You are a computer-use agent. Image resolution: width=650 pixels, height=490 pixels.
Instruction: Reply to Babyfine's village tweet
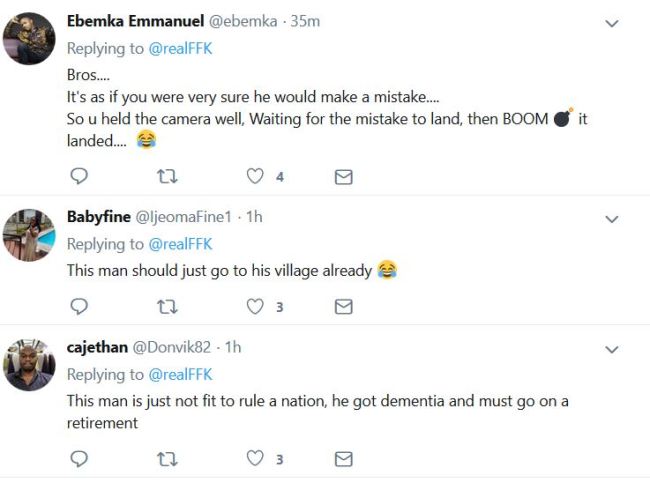pos(79,306)
